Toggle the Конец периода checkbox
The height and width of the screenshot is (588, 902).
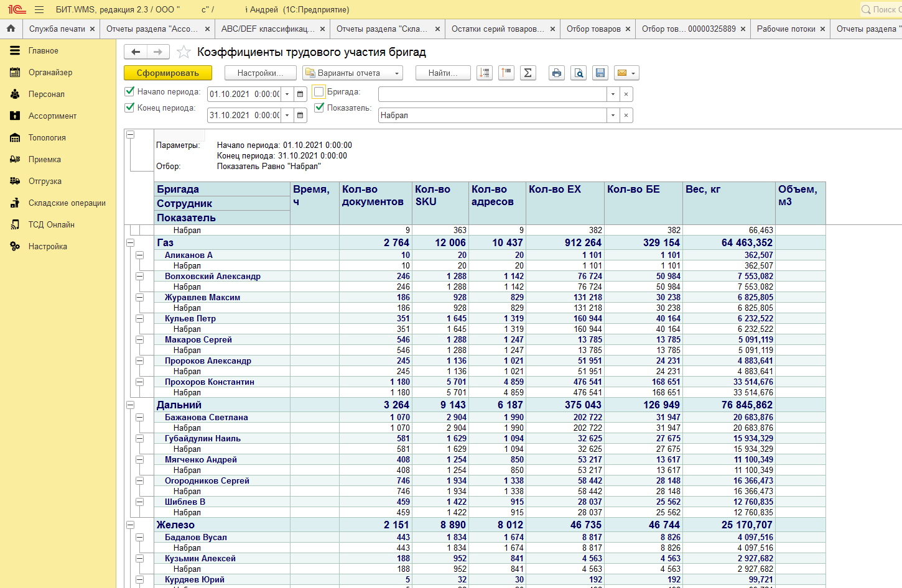[130, 108]
